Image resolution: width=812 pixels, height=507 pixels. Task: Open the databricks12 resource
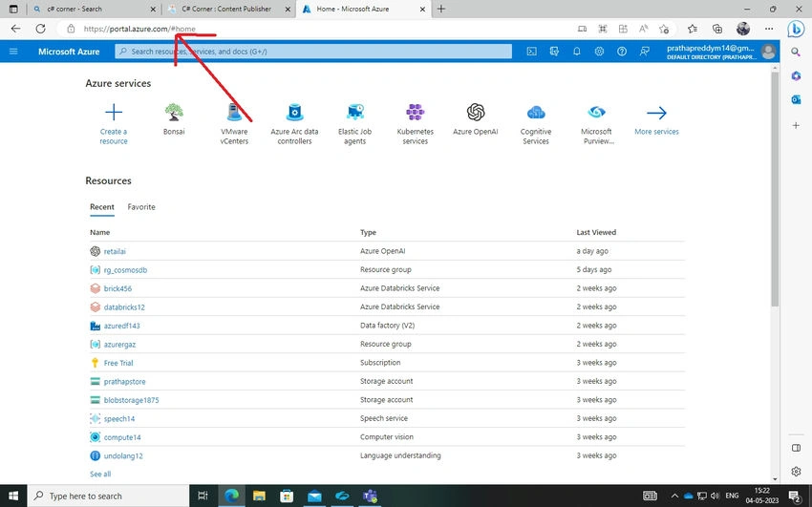124,307
